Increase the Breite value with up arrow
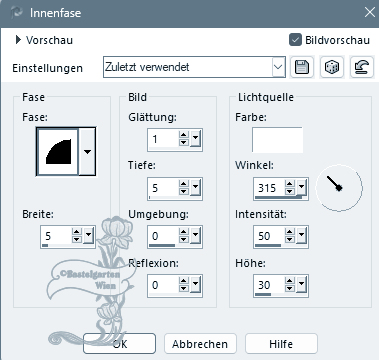 [x=77, y=232]
